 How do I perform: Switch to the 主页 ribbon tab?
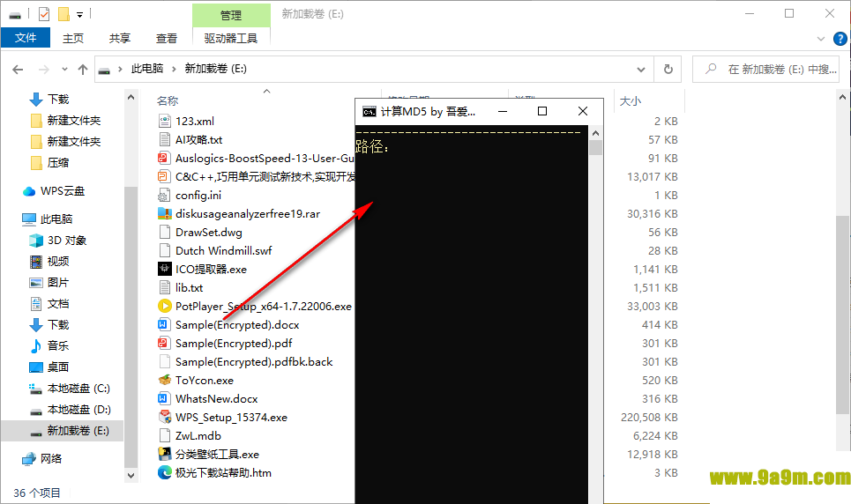tap(73, 38)
